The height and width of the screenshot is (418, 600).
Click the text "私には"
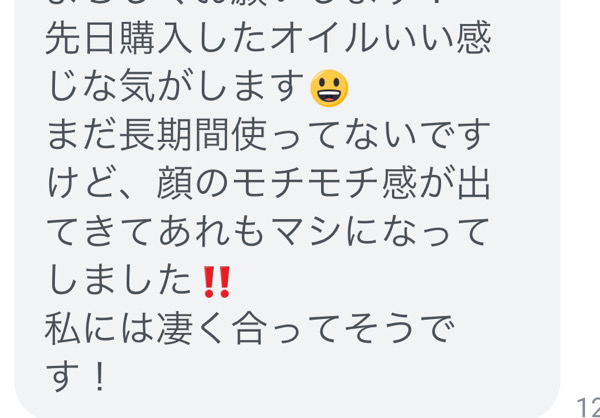point(100,330)
